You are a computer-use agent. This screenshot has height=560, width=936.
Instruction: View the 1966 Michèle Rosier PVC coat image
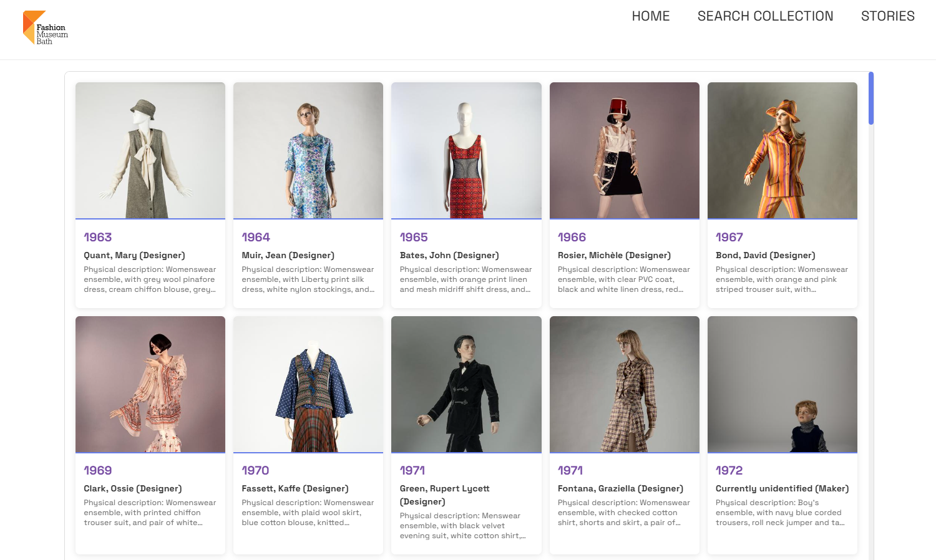click(624, 150)
